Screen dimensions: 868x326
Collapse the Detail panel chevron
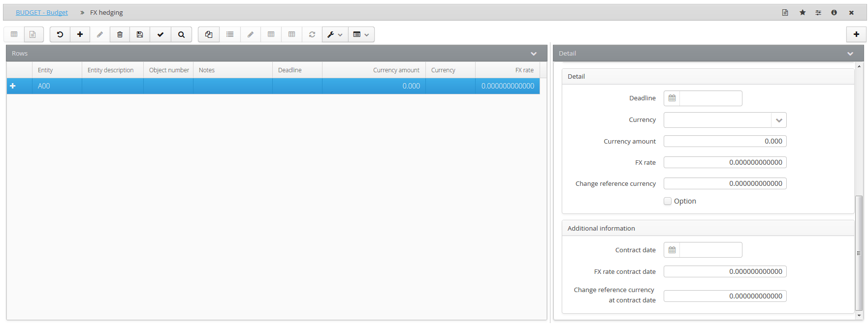tap(850, 54)
